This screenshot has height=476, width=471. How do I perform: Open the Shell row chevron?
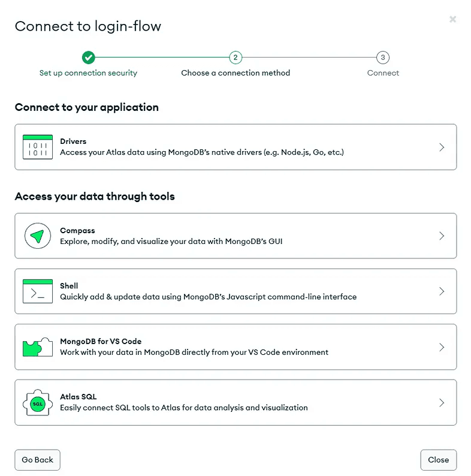pos(442,291)
